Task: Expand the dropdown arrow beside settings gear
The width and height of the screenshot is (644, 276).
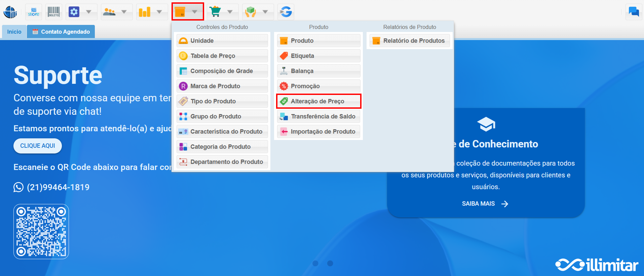Action: coord(89,12)
